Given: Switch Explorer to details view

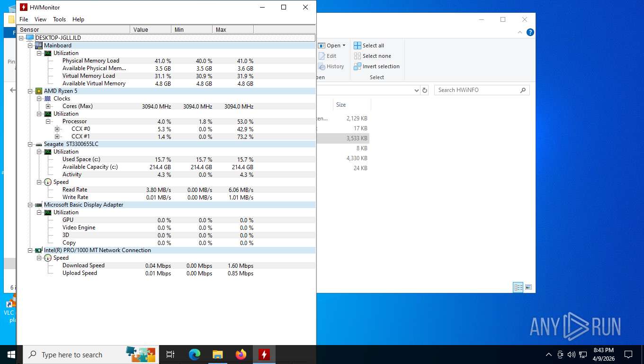Looking at the screenshot, I should (x=519, y=287).
